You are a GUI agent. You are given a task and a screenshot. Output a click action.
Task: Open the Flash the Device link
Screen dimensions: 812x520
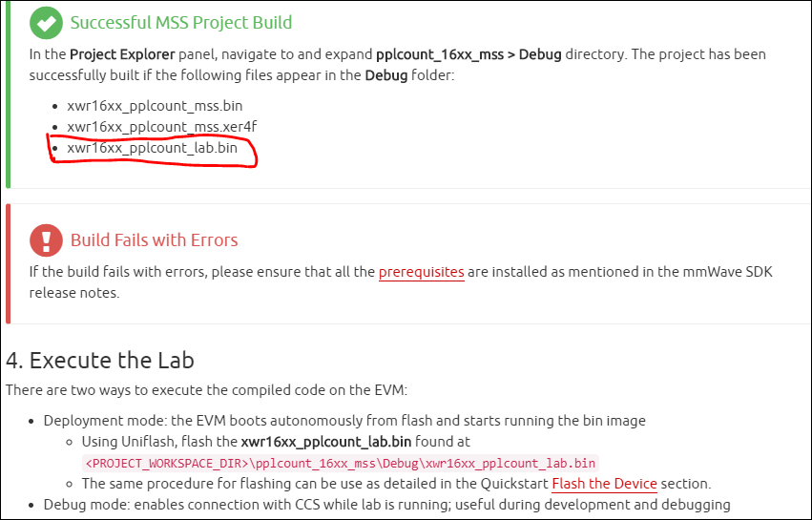coord(604,484)
